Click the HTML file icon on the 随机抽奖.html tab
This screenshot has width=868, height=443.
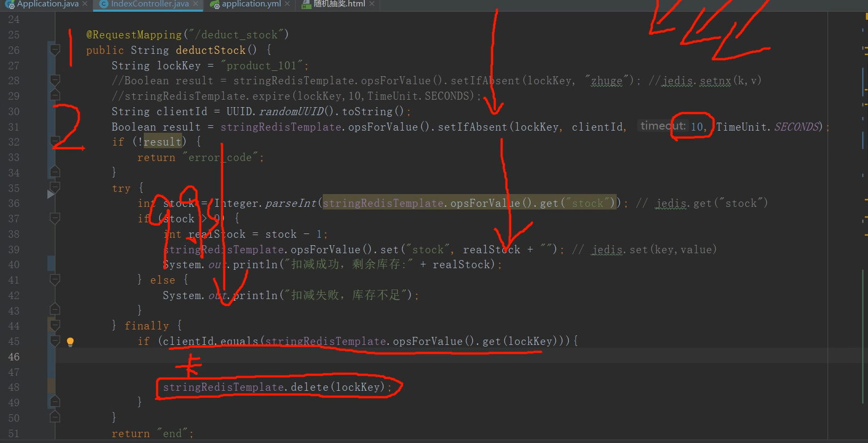pos(306,4)
